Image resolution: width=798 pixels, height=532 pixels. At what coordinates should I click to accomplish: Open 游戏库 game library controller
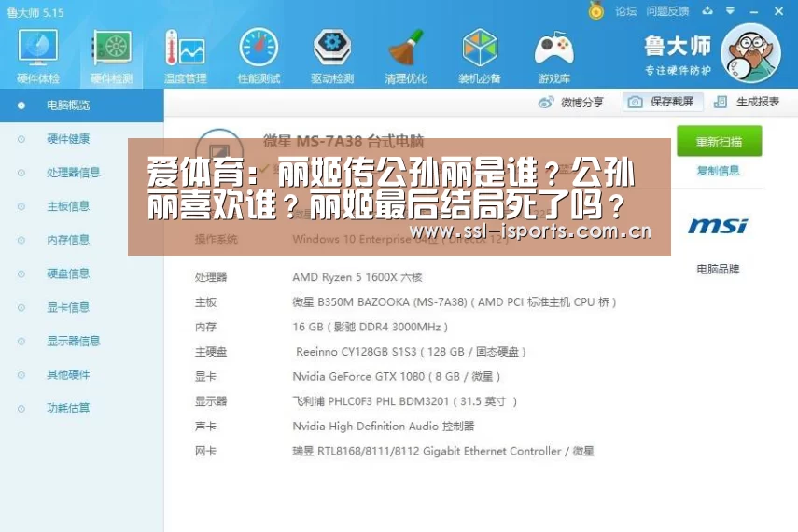553,56
